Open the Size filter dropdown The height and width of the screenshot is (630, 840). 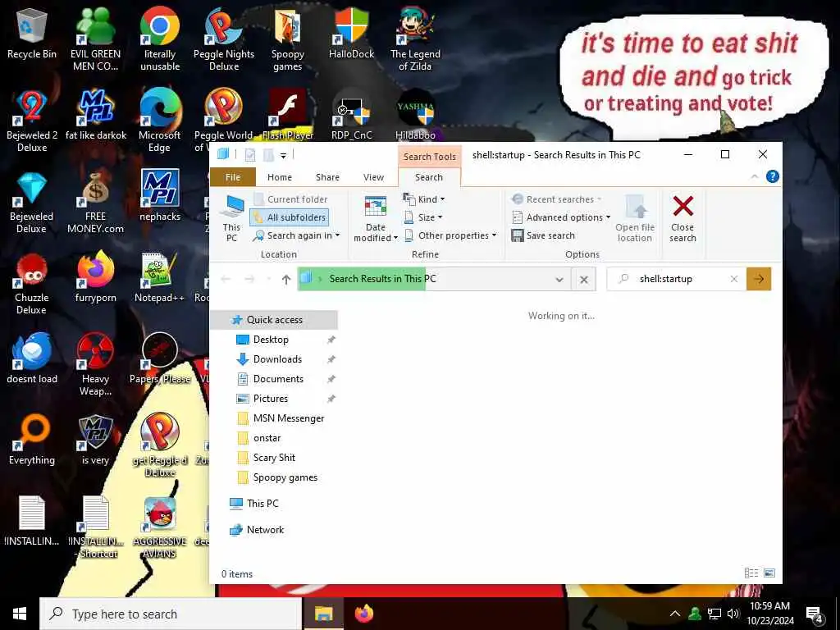(x=422, y=217)
